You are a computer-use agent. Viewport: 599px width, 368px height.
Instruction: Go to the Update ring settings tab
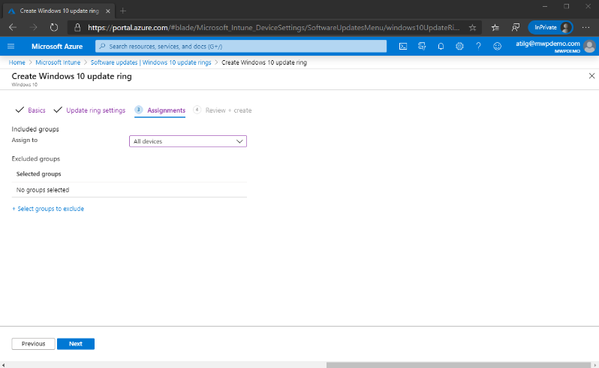(x=96, y=110)
